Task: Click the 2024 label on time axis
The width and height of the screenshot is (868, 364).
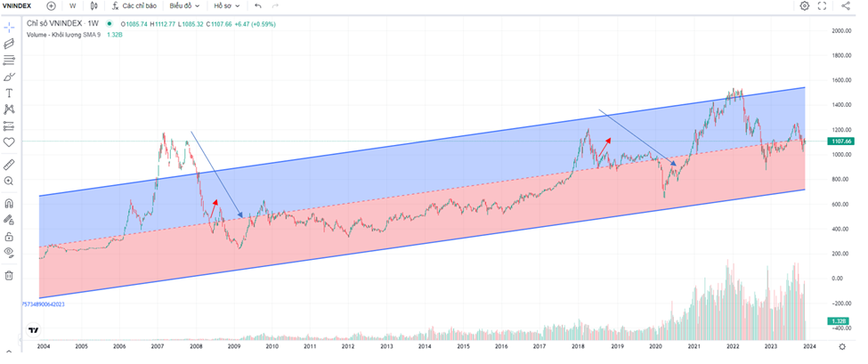Action: pyautogui.click(x=809, y=347)
